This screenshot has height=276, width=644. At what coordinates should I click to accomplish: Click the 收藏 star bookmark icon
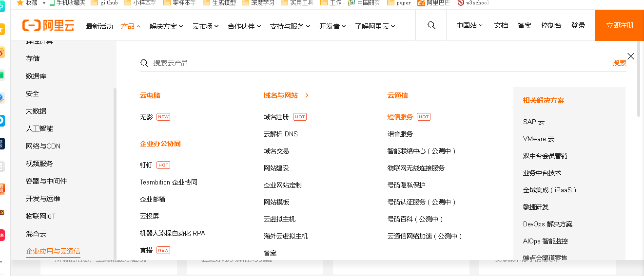pos(20,2)
